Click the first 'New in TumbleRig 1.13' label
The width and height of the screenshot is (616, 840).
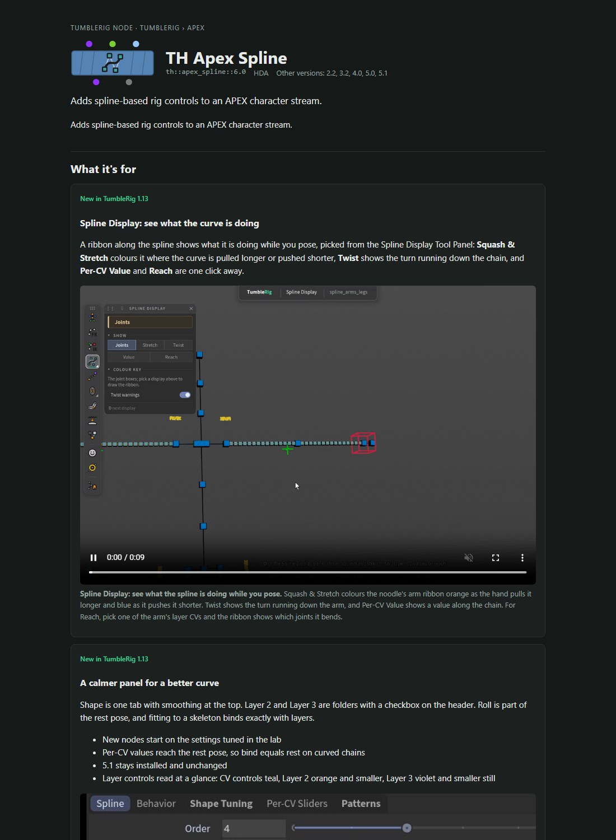[x=114, y=199]
